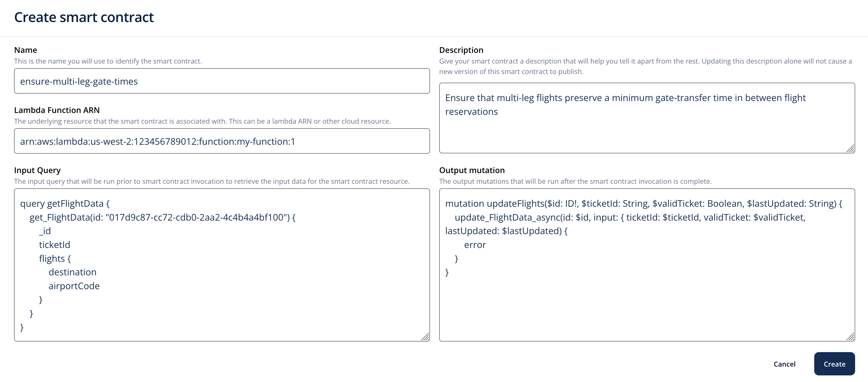Focus the Lambda Function ARN input field
Viewport: 868px width, 382px height.
[222, 141]
